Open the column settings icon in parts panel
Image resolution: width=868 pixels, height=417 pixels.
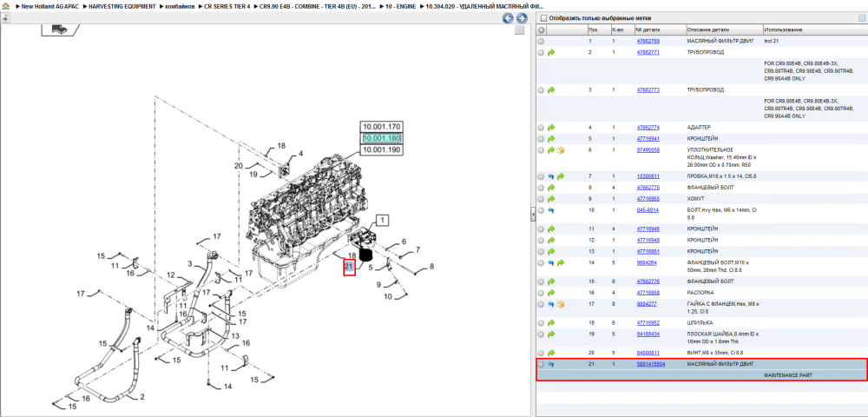point(861,17)
